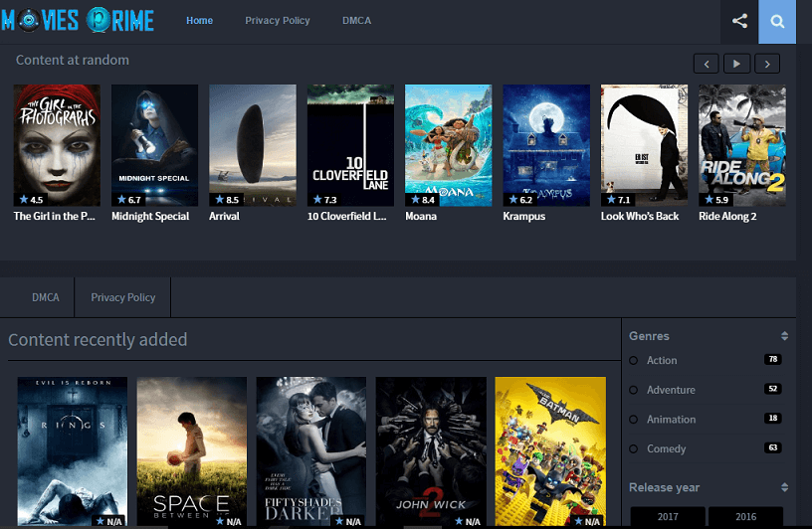The height and width of the screenshot is (529, 812).
Task: Open the Arrival movie poster
Action: pos(253,145)
